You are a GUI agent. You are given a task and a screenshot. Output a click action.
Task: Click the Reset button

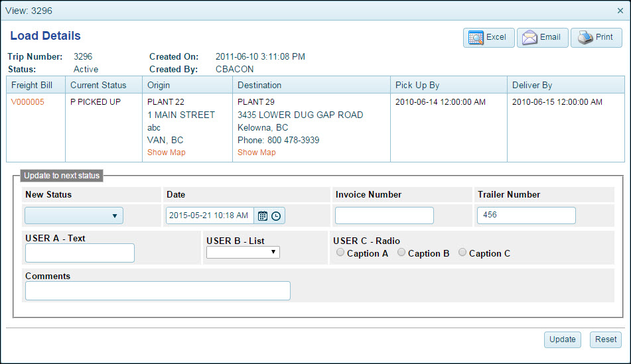pyautogui.click(x=606, y=339)
